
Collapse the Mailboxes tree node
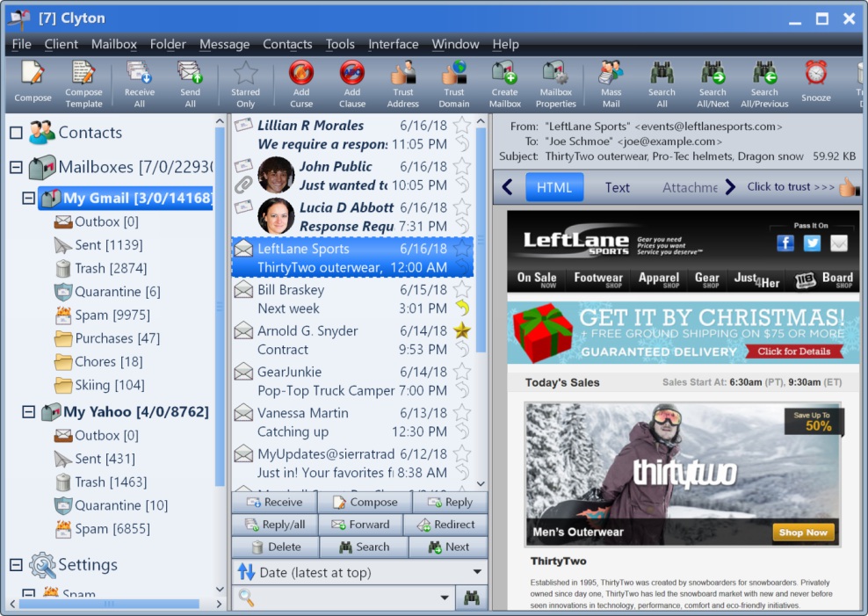(x=16, y=167)
